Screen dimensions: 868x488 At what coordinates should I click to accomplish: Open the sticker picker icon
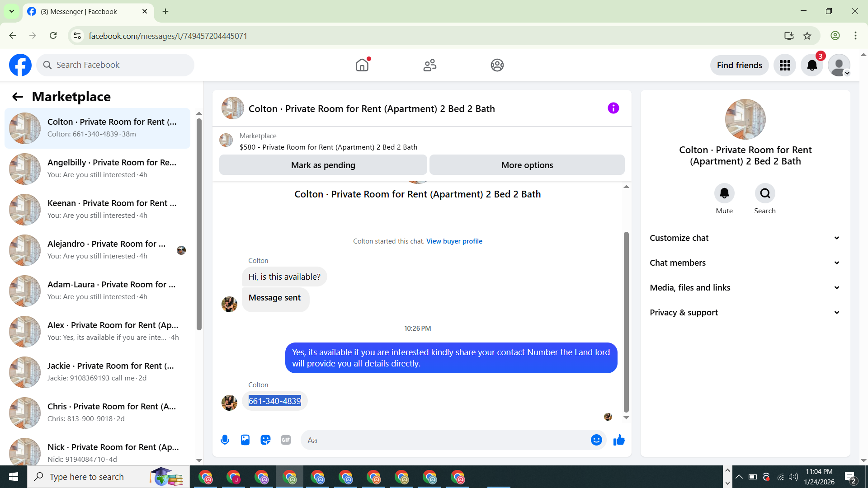[265, 440]
